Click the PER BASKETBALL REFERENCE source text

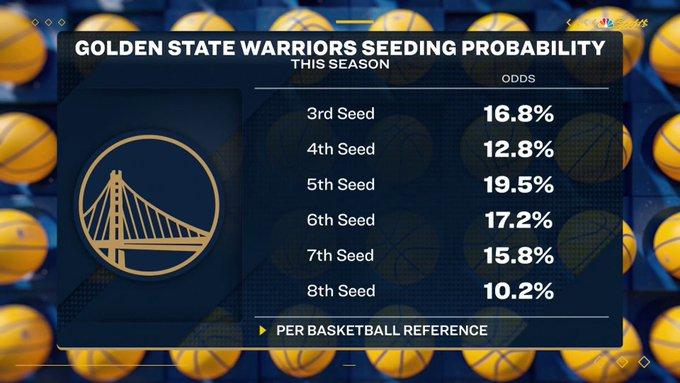pyautogui.click(x=382, y=331)
